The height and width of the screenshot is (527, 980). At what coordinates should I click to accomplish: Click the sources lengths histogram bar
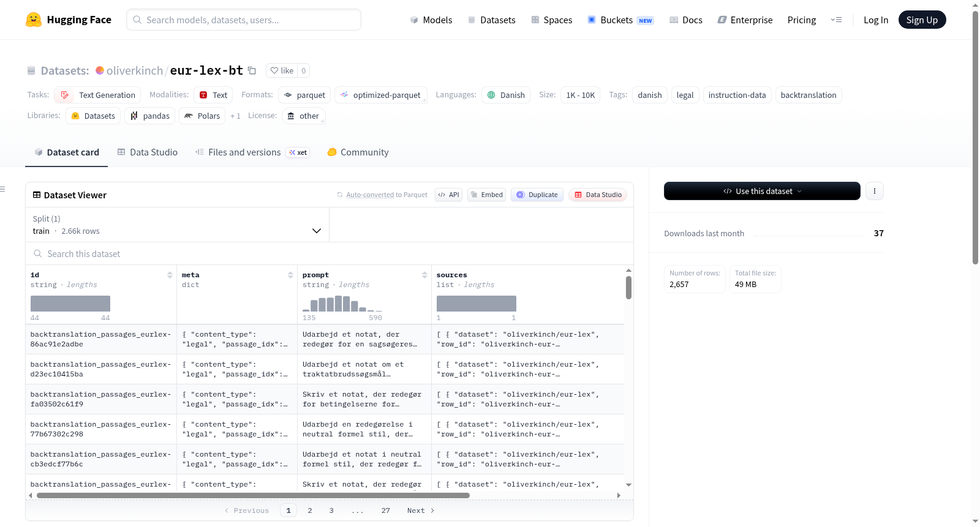point(477,304)
